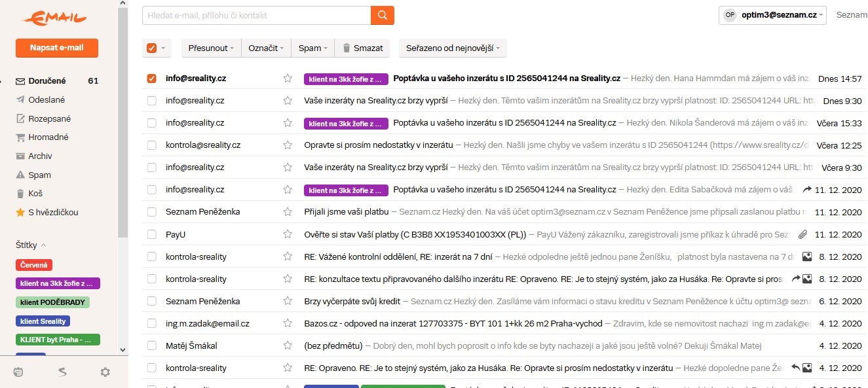This screenshot has width=868, height=388.
Task: Select the ing.m.zadak@email.cz email checkbox
Action: point(152,323)
